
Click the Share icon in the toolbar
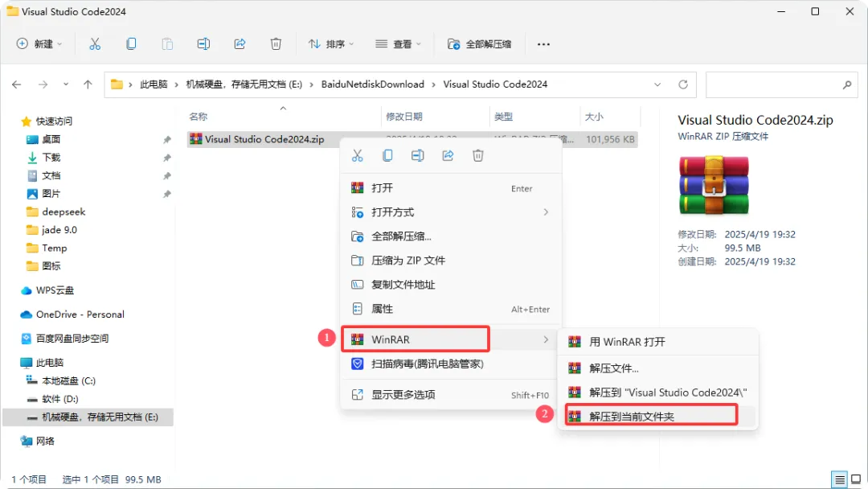point(240,43)
